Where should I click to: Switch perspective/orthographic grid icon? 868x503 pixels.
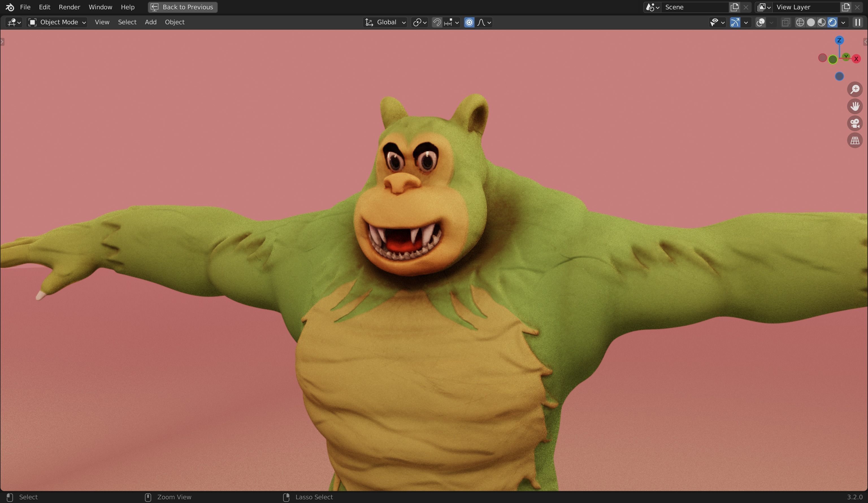click(x=855, y=140)
